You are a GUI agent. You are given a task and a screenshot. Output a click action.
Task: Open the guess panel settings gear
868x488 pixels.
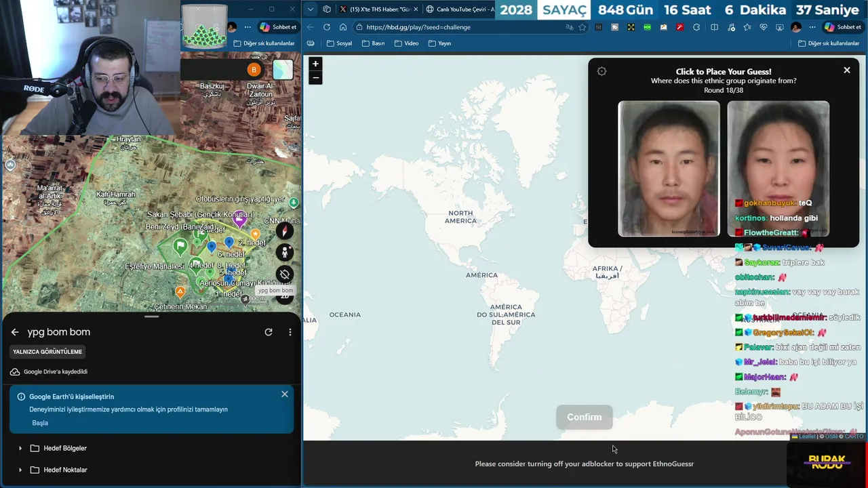[601, 71]
